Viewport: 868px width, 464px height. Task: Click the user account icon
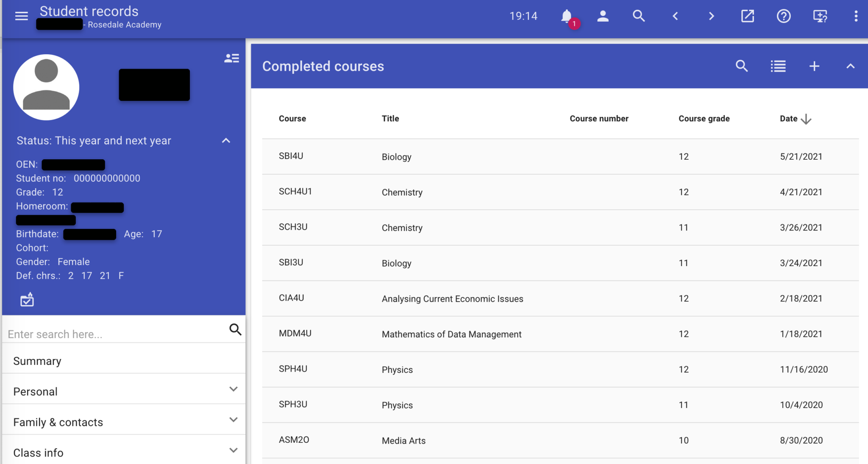coord(603,16)
